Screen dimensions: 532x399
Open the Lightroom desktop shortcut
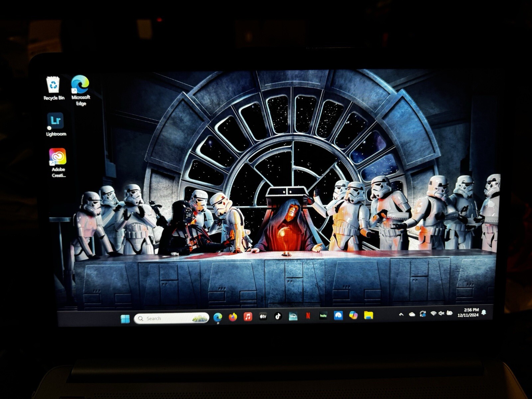pyautogui.click(x=56, y=125)
